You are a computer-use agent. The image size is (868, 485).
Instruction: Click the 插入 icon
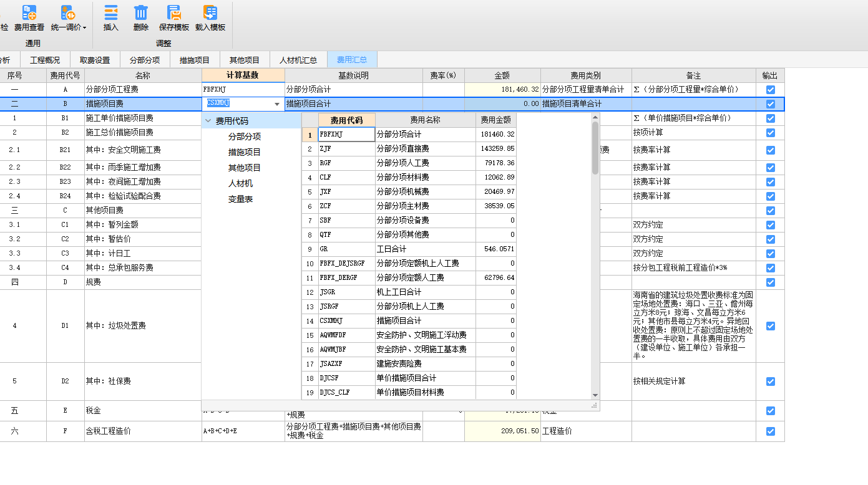coord(110,12)
